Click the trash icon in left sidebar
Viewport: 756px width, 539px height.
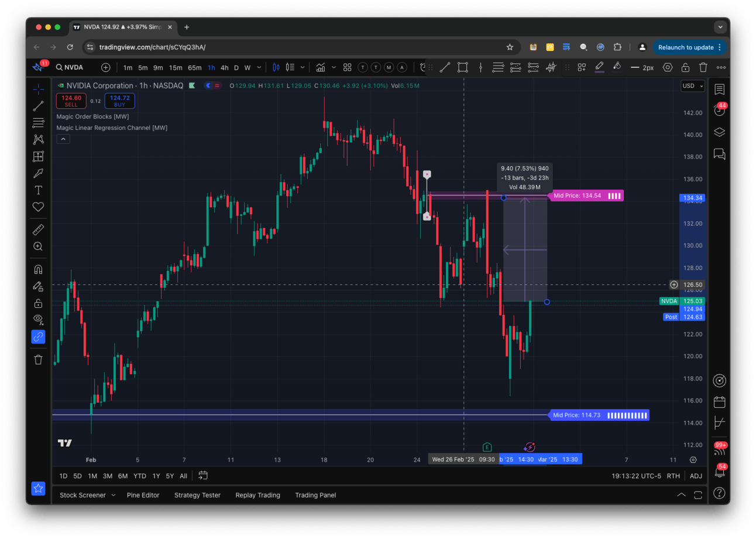[38, 359]
